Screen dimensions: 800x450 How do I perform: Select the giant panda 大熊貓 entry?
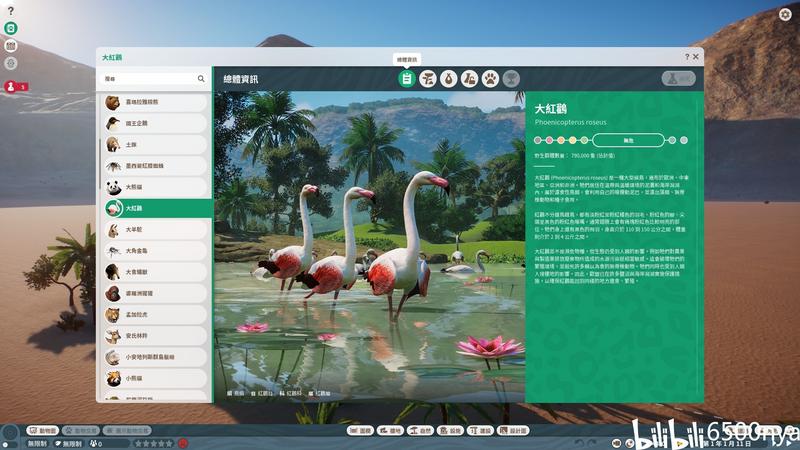point(155,187)
